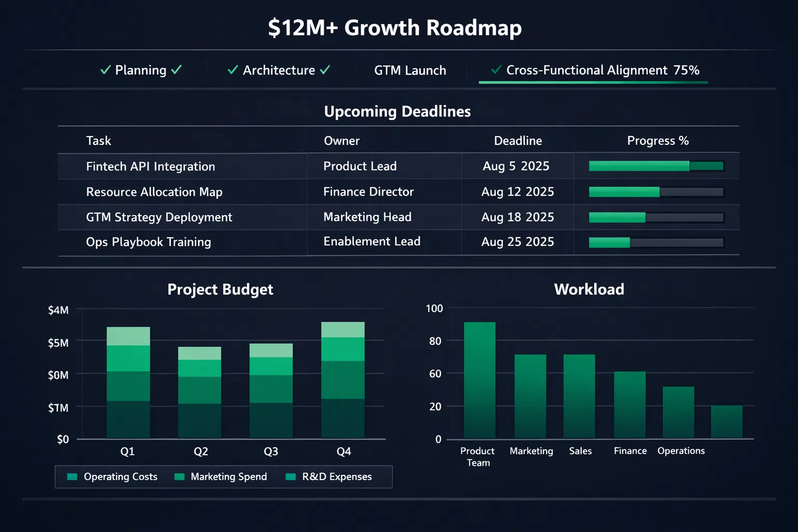Select the Operating Costs legend swatch icon
The image size is (798, 532).
tap(71, 476)
